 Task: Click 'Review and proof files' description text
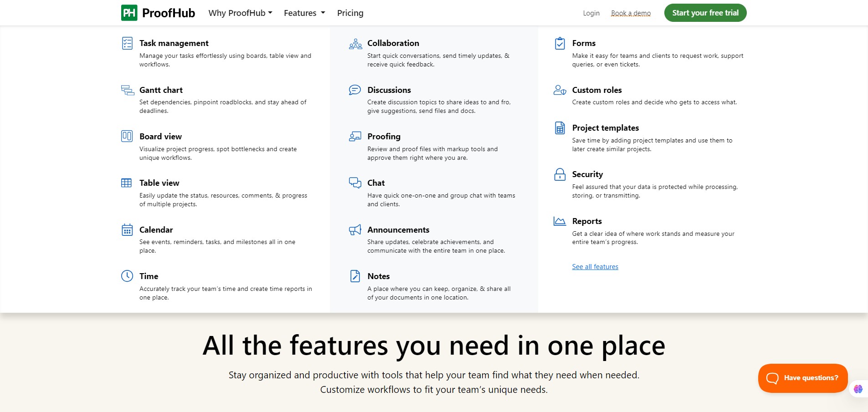432,153
